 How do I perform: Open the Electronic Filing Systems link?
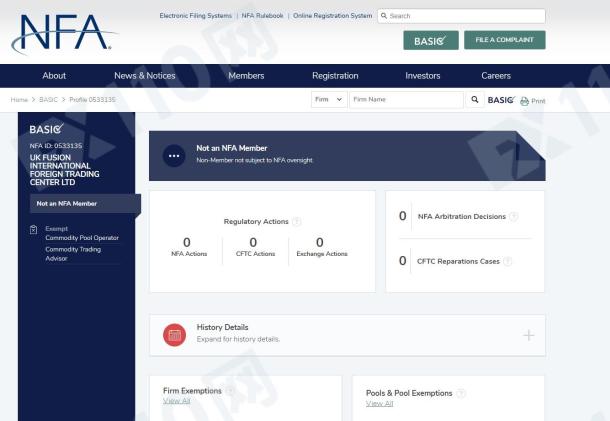(196, 16)
